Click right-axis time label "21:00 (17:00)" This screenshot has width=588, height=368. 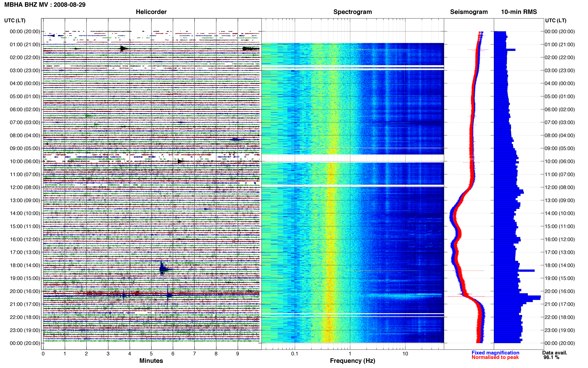(560, 304)
